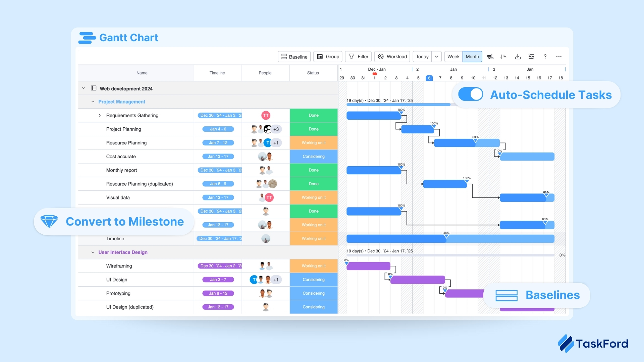Viewport: 644px width, 362px height.
Task: Switch timeline view to Week
Action: pos(453,57)
